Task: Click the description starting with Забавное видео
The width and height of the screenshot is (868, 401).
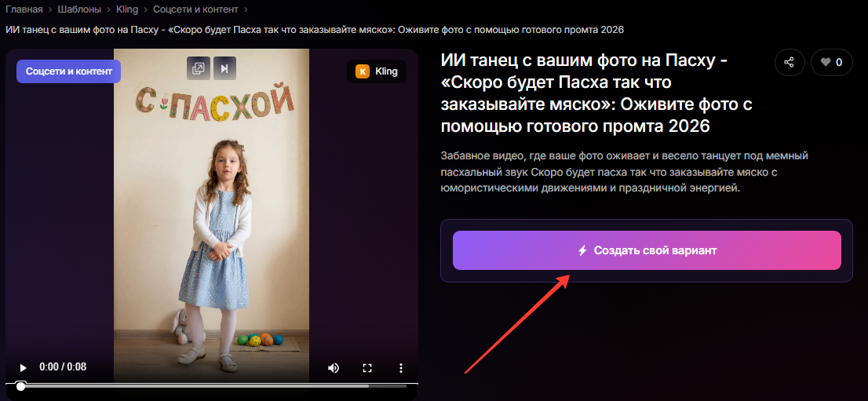Action: pos(625,172)
